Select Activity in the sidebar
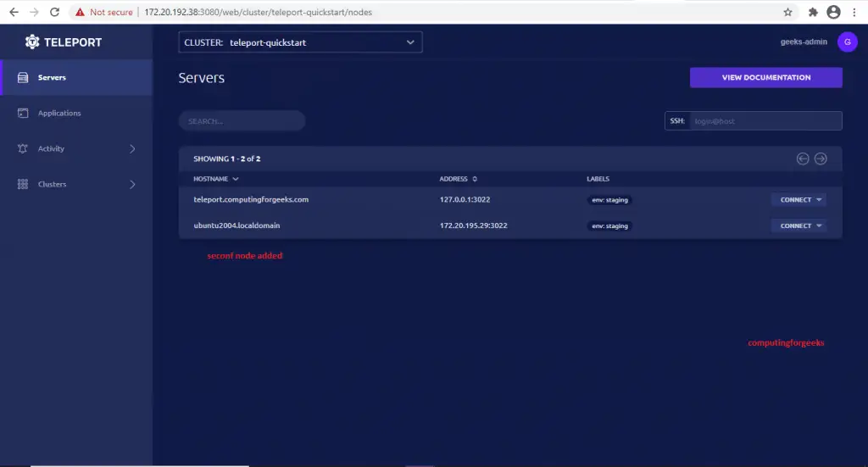This screenshot has height=467, width=868. click(x=76, y=148)
